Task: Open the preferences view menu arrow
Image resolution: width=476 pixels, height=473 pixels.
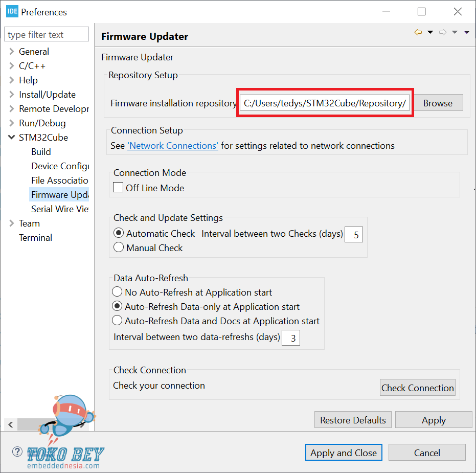Action: (466, 33)
